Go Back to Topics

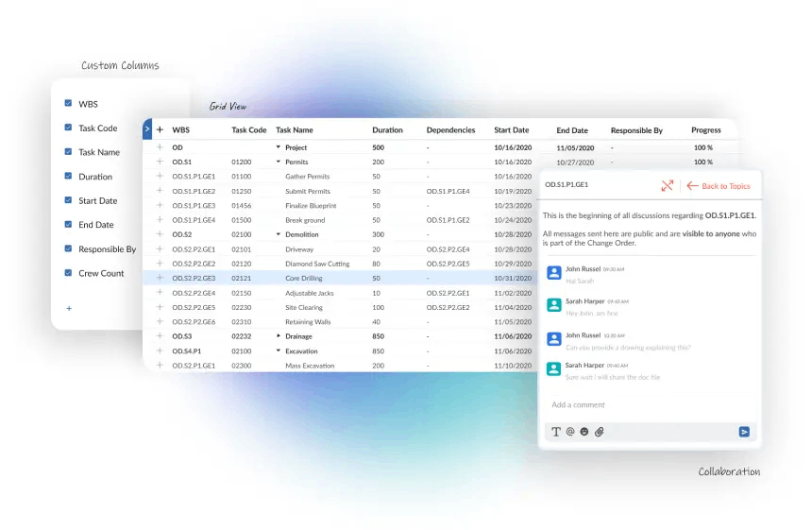(719, 186)
